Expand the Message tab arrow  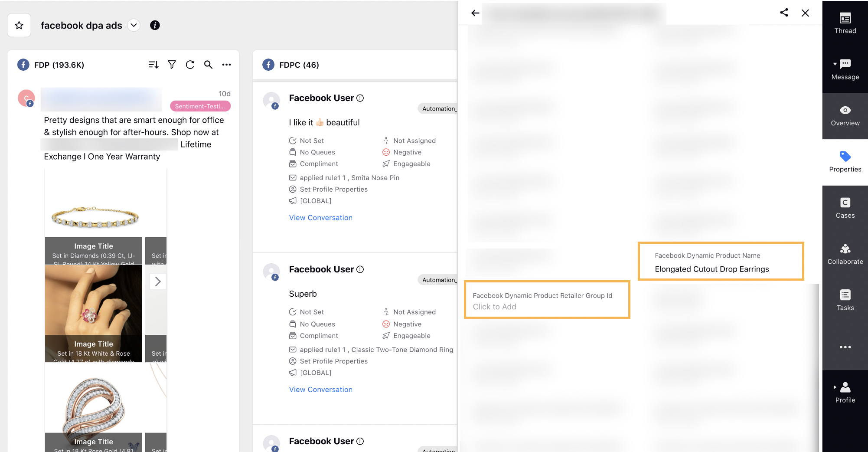(x=835, y=64)
